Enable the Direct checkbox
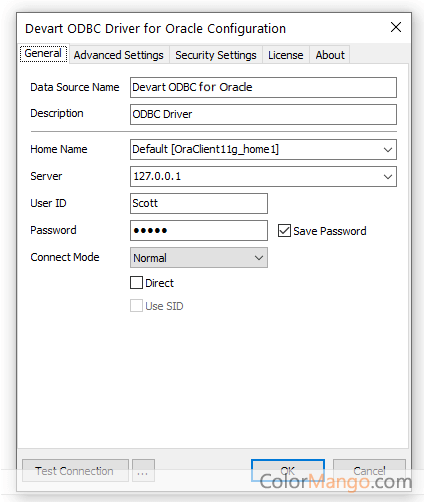Image resolution: width=424 pixels, height=502 pixels. [x=136, y=283]
